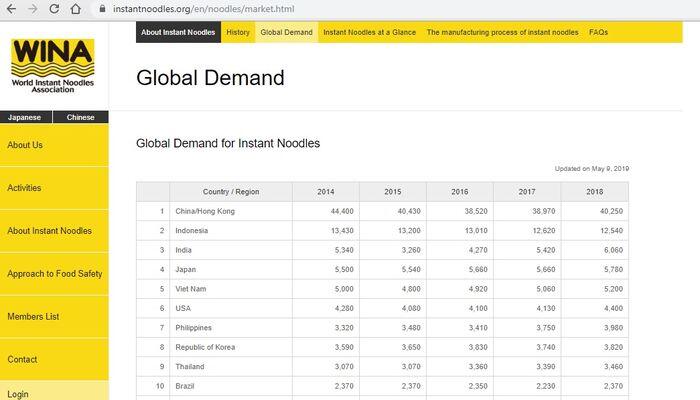Open About Instant Noodles top tab
Screen dimensions: 700x400
178,32
